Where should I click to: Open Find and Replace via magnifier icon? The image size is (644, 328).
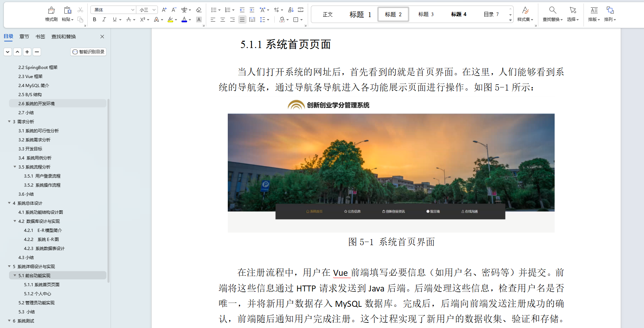tap(553, 10)
